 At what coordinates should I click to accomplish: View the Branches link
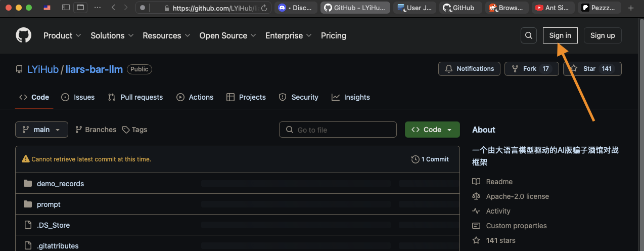tap(96, 130)
